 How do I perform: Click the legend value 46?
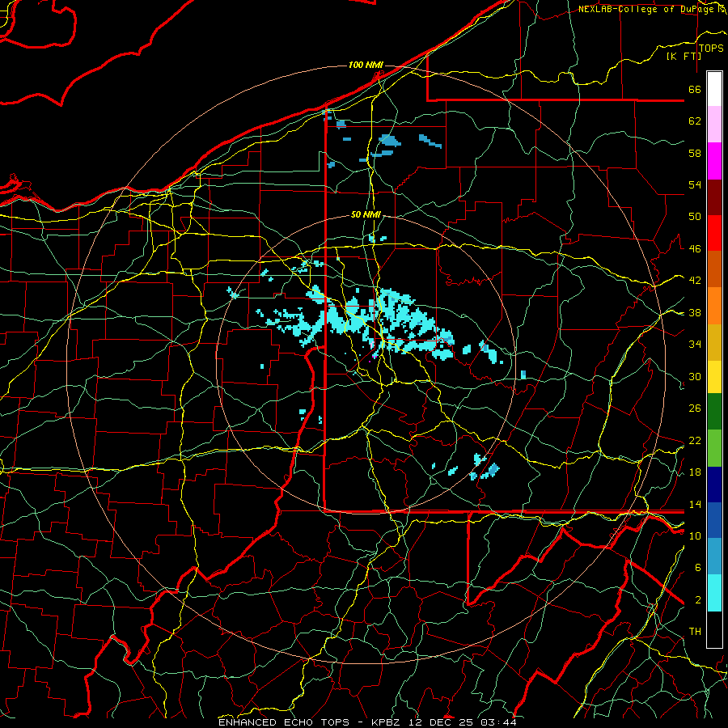coord(695,249)
